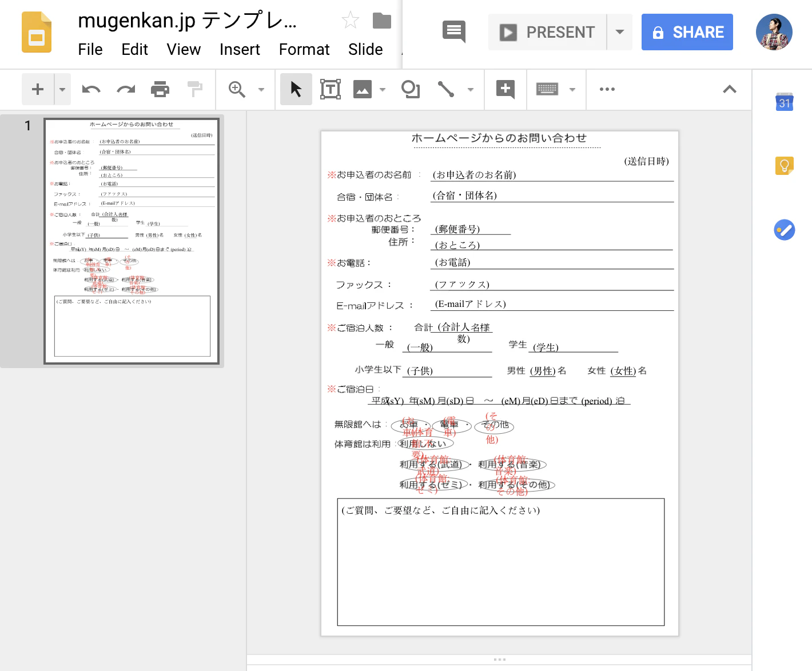
Task: Click the speaker notes resize handle
Action: (499, 660)
